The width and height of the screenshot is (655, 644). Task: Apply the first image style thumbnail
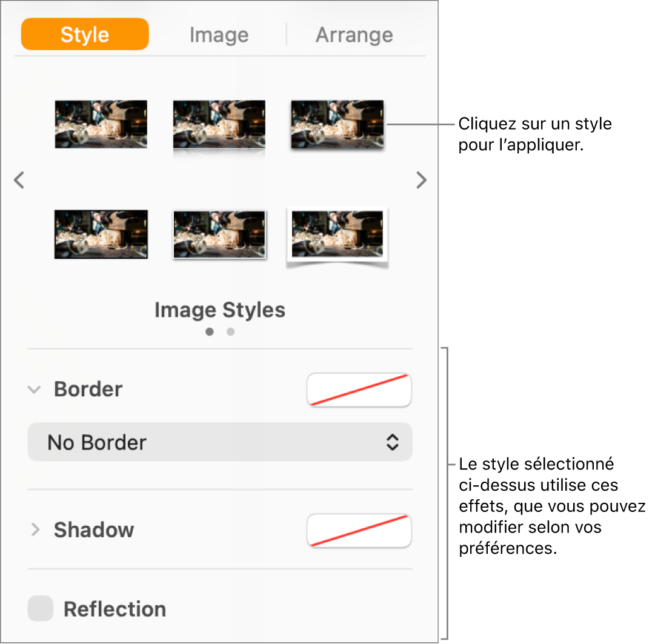coord(101,124)
